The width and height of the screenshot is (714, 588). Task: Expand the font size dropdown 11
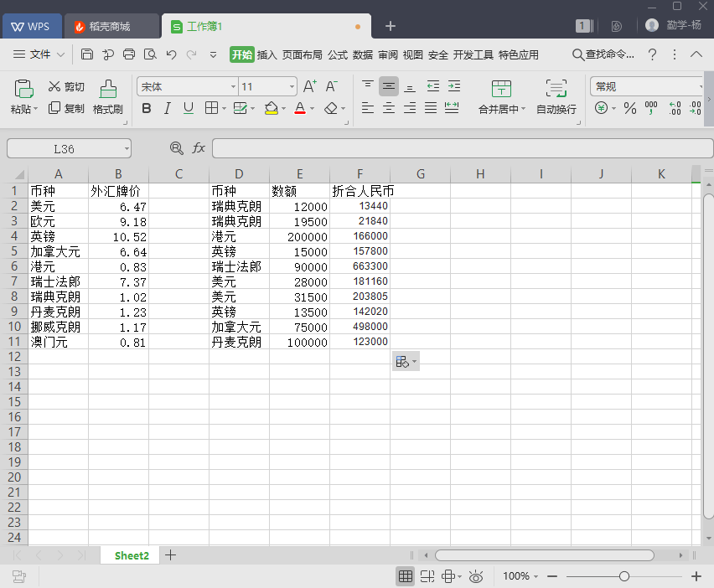click(292, 86)
